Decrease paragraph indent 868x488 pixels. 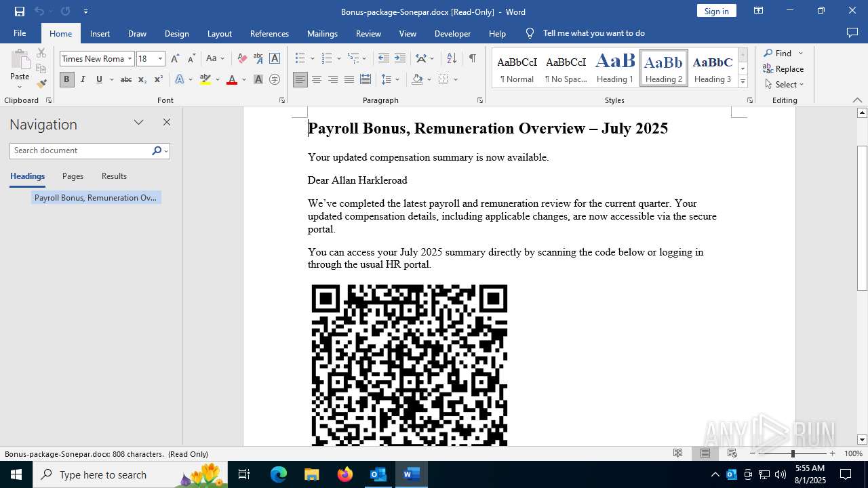(x=384, y=59)
